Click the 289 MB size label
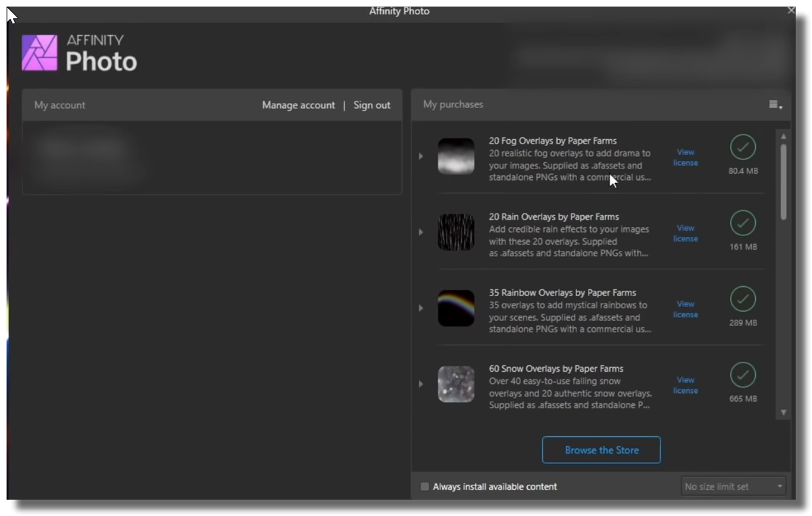The height and width of the screenshot is (516, 812). 743,323
